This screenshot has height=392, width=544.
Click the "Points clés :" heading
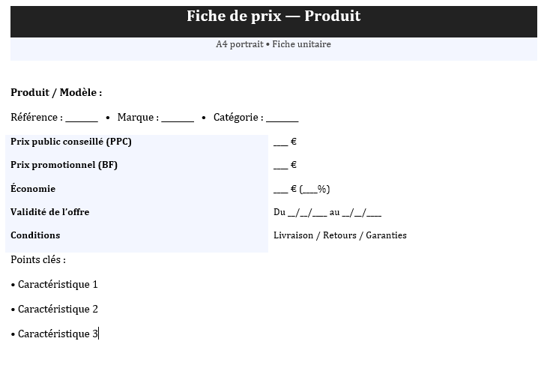tap(38, 260)
